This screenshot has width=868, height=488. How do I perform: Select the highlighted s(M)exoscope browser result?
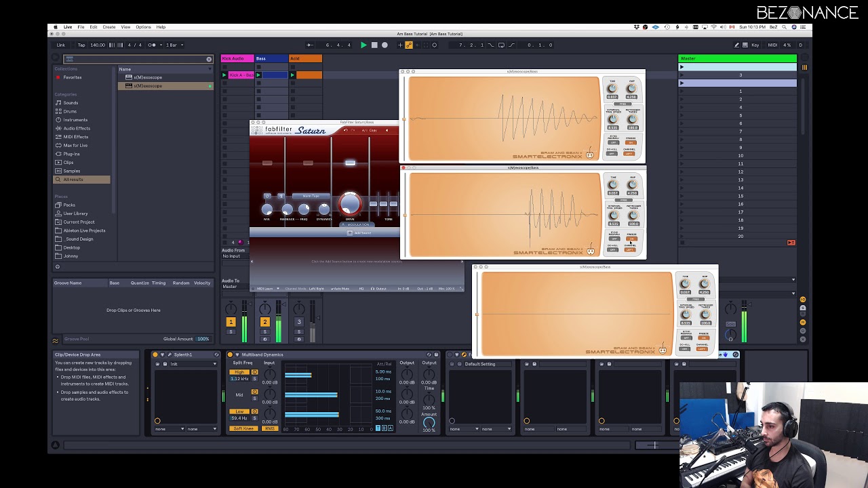(x=165, y=86)
